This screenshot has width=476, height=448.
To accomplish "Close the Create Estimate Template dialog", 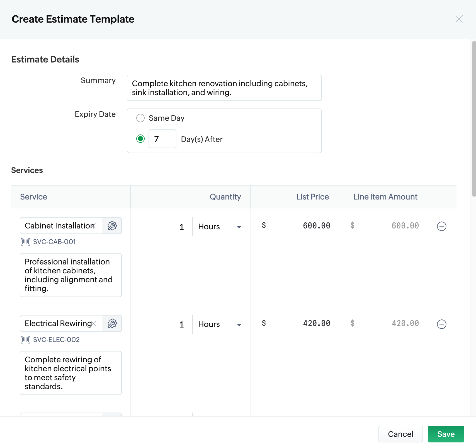I will (x=459, y=19).
